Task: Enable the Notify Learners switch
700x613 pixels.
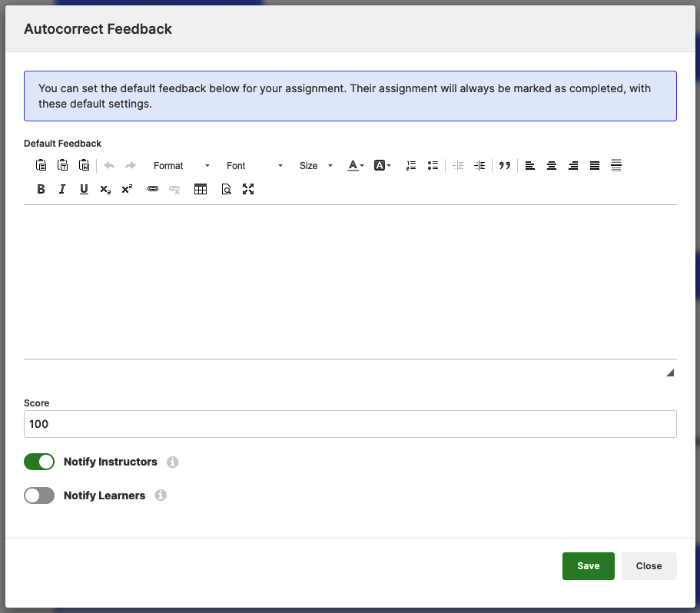Action: 39,495
